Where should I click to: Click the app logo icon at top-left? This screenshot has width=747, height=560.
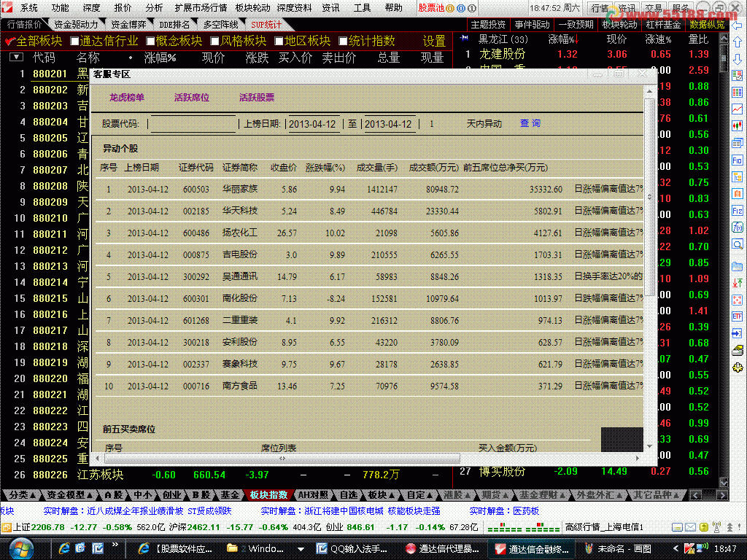pyautogui.click(x=7, y=7)
